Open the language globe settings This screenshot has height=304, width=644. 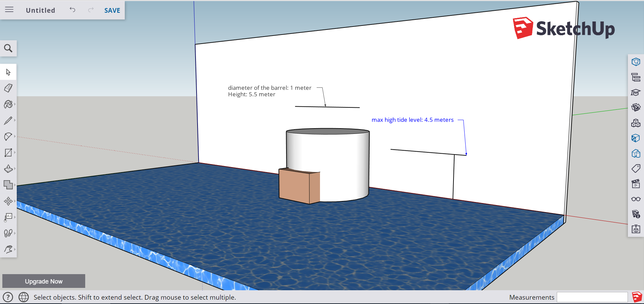point(23,297)
